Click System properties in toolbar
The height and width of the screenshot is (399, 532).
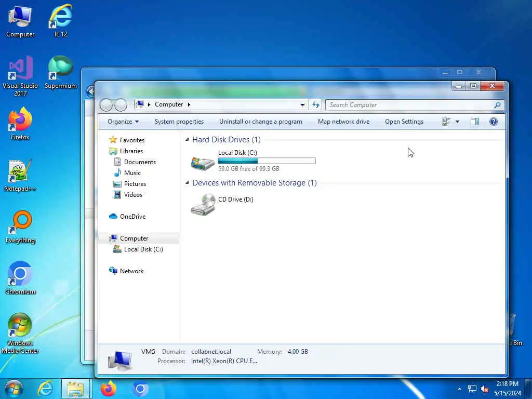pyautogui.click(x=179, y=122)
